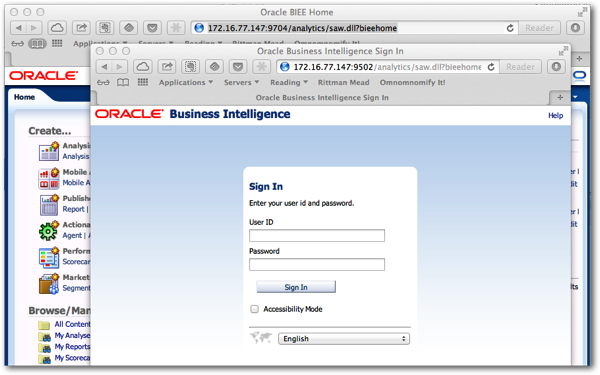Click the address bar with port 9704

click(x=354, y=28)
